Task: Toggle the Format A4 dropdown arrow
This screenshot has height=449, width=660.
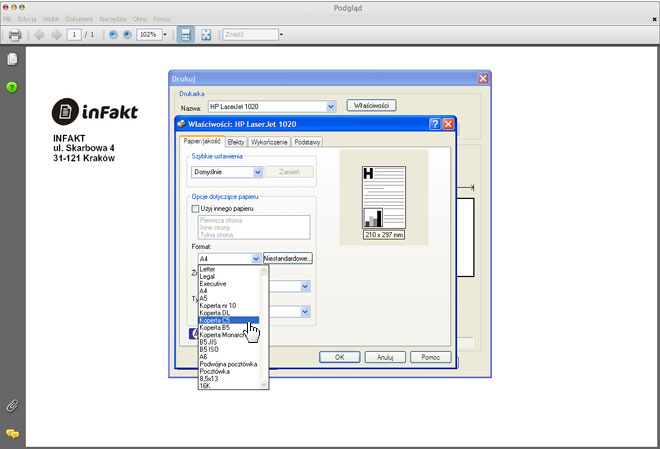Action: coord(255,259)
